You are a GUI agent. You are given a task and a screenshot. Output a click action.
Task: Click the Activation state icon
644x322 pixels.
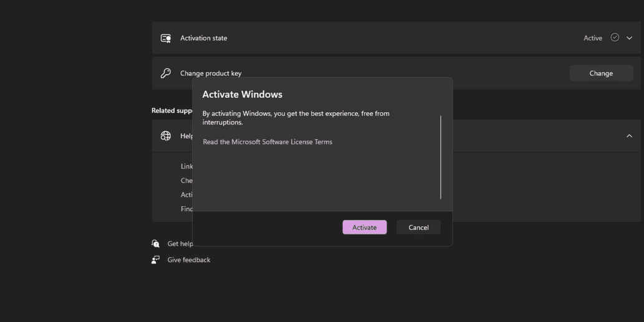(x=166, y=38)
